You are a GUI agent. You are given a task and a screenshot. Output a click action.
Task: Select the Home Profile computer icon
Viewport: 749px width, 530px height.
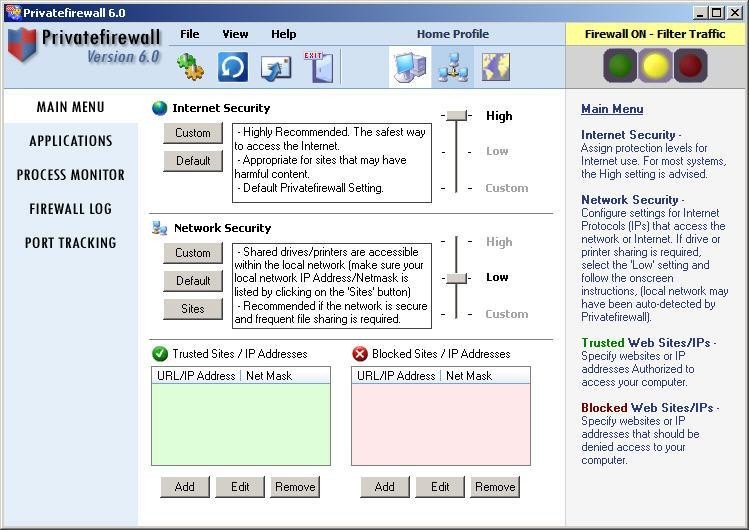[x=410, y=67]
